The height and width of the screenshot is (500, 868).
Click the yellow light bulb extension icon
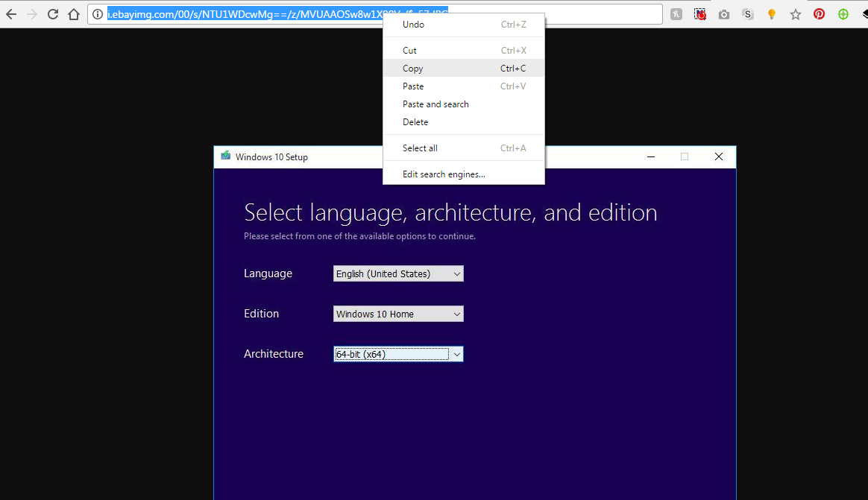point(771,14)
